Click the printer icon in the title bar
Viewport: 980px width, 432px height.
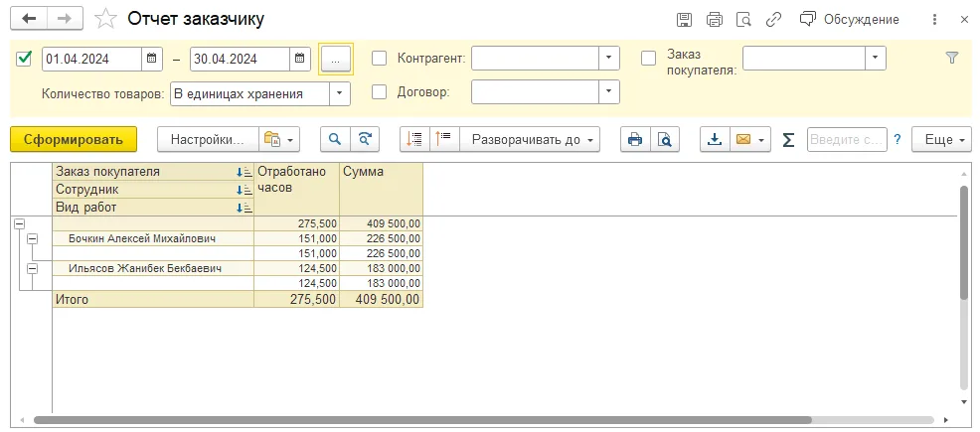715,19
